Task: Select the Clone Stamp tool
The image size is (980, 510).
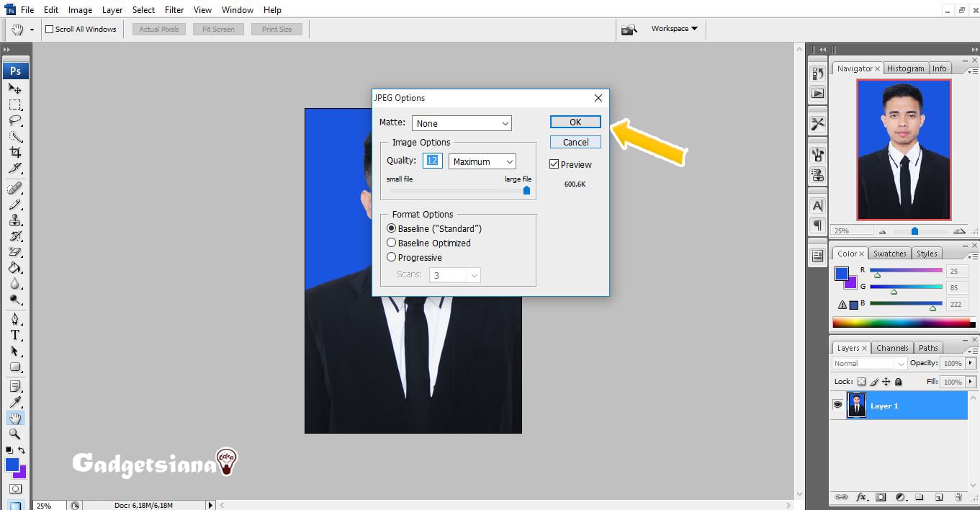Action: click(x=15, y=220)
